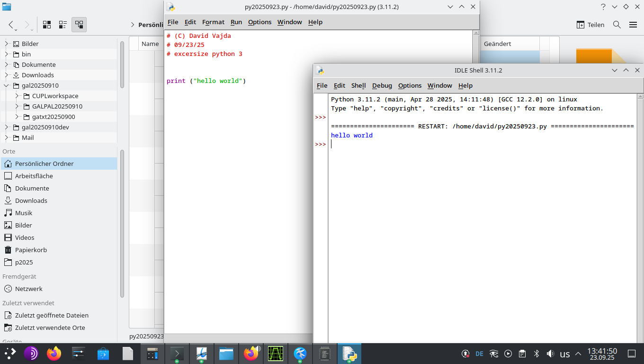644x364 pixels.
Task: Open the Dolphin hamburger menu
Action: point(633,25)
